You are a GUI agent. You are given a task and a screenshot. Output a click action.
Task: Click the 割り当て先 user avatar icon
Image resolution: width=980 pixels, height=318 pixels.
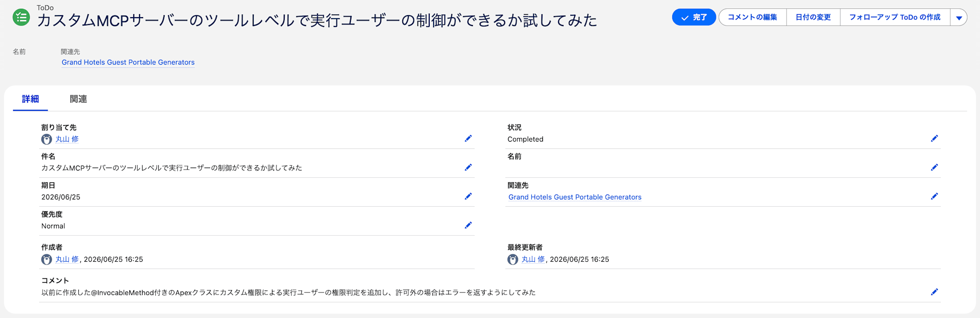tap(47, 140)
